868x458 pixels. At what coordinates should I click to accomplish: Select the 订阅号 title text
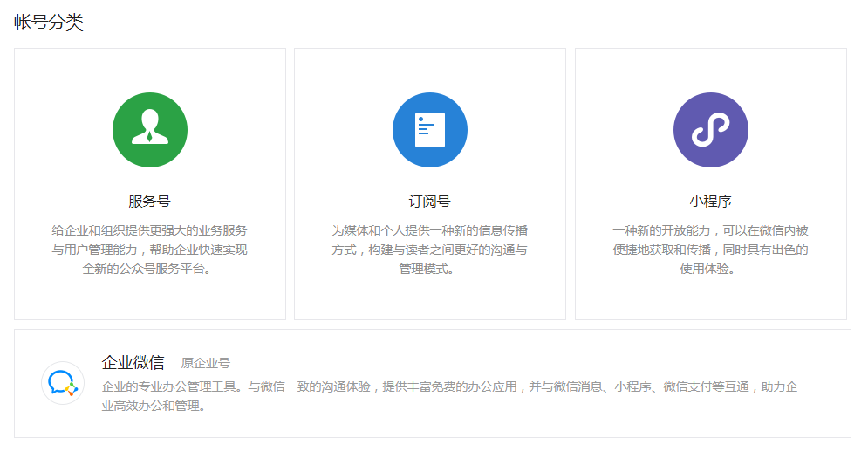coord(429,202)
